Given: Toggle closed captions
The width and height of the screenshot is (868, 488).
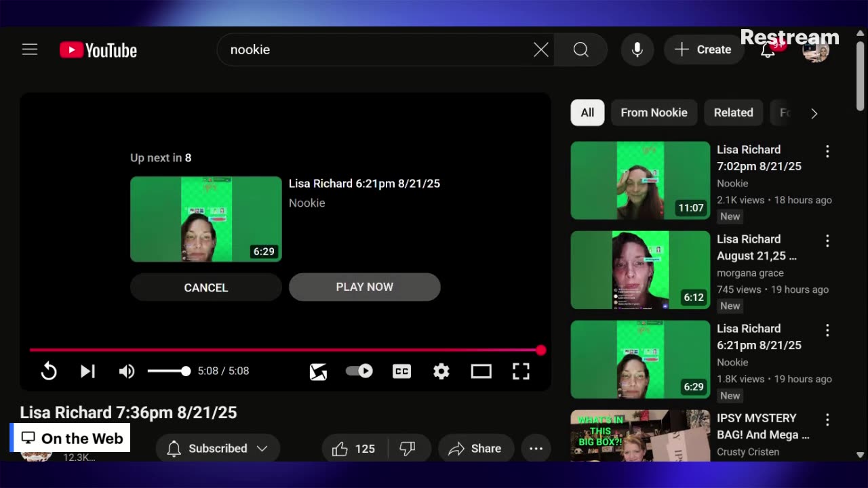Looking at the screenshot, I should [x=401, y=371].
